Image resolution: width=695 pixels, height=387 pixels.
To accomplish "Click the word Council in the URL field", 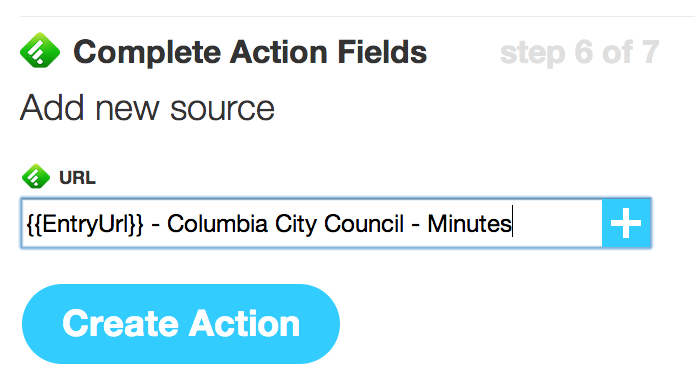I will tap(364, 223).
